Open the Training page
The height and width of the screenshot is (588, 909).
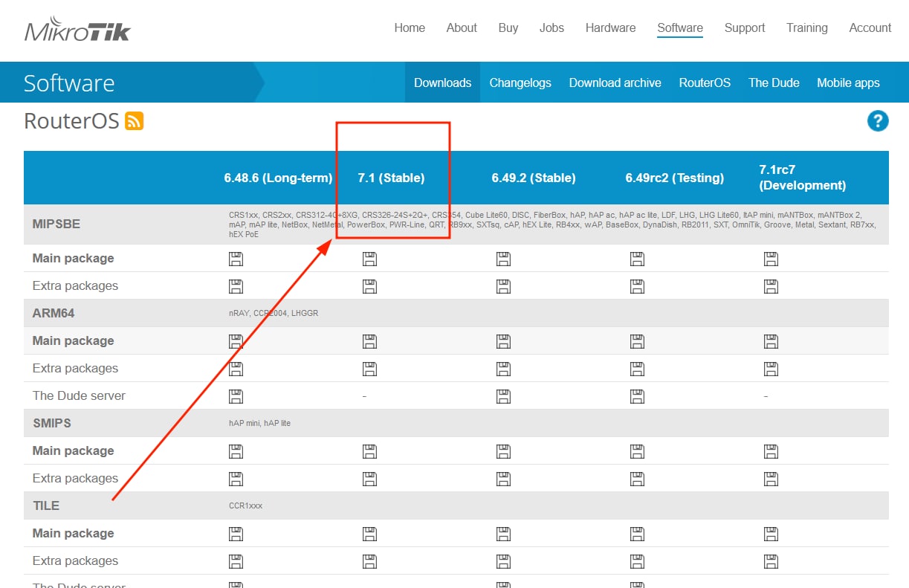[807, 28]
